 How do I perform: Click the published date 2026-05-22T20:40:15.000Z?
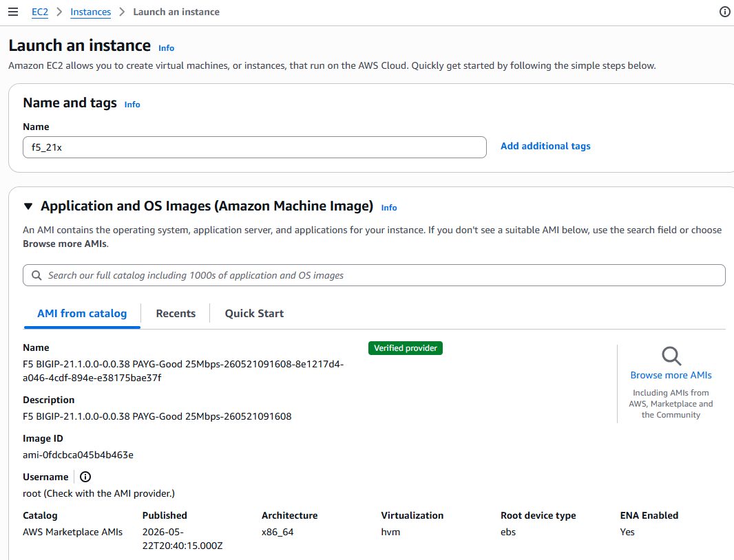[182, 539]
